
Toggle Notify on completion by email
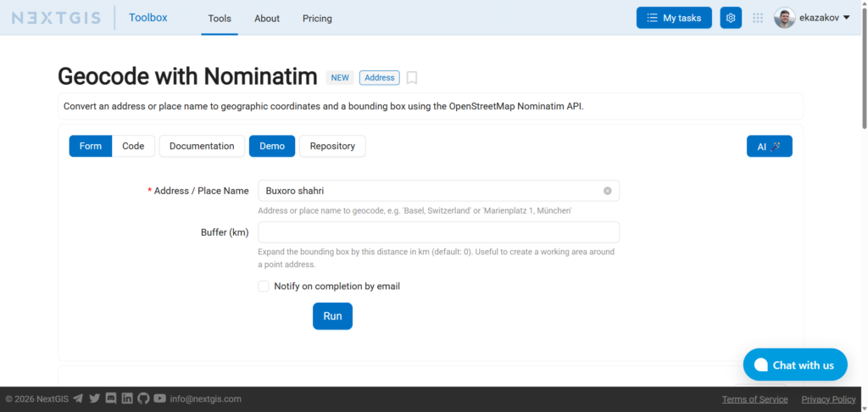click(x=264, y=287)
